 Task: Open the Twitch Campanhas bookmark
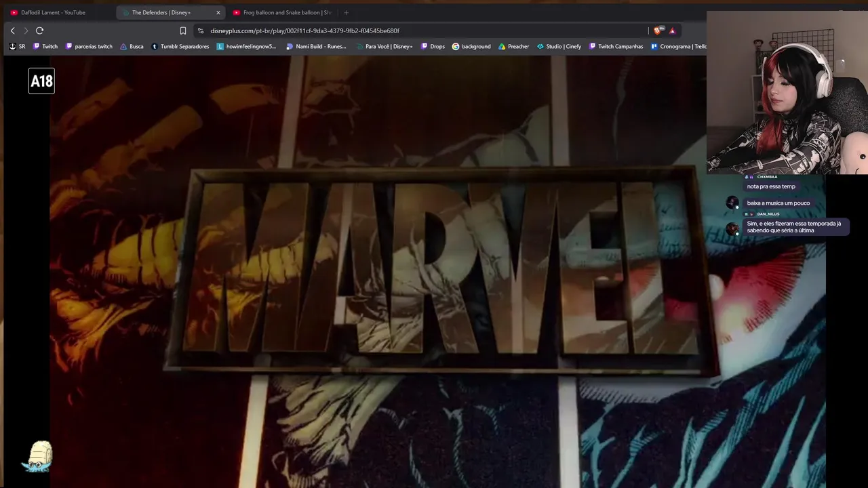click(616, 46)
